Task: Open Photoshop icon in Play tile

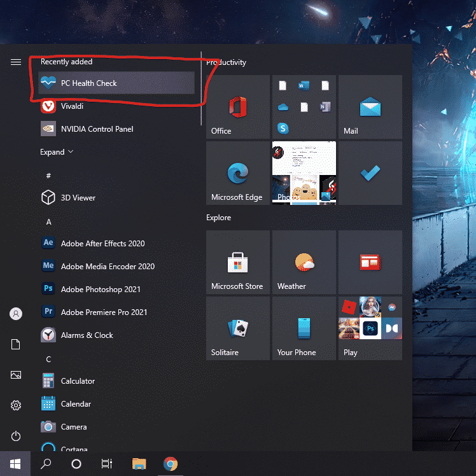Action: coord(370,328)
